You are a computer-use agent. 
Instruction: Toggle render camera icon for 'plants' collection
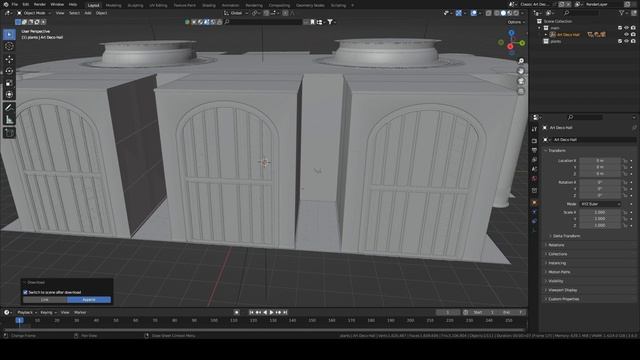tap(633, 41)
